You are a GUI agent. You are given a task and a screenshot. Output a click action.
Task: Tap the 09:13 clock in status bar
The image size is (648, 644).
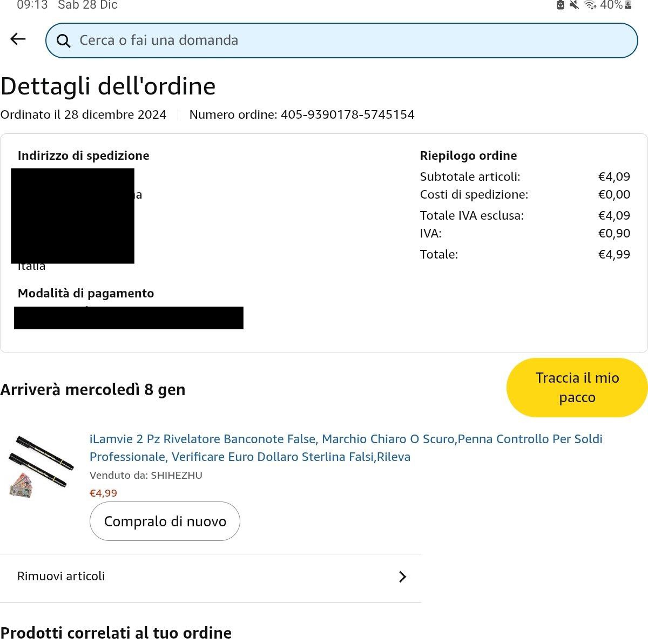(32, 5)
